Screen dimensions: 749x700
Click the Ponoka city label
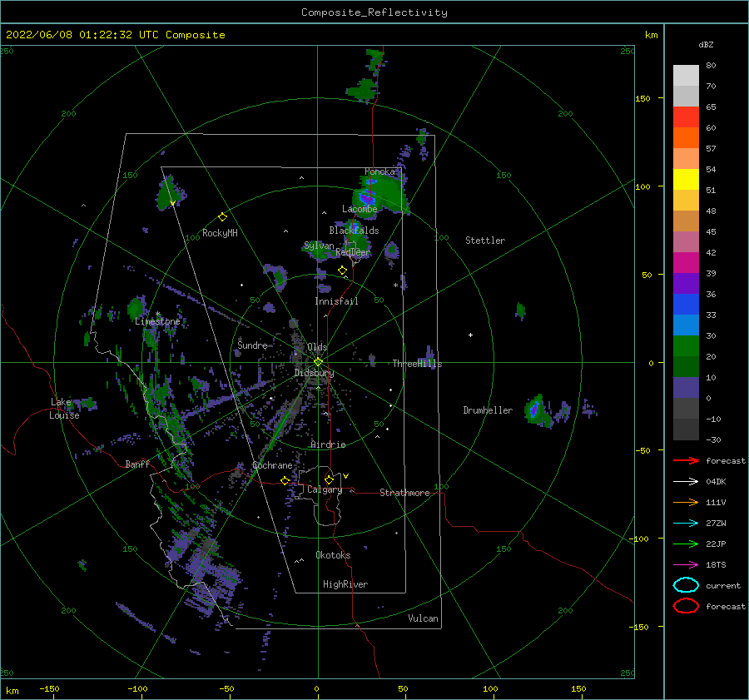[x=379, y=171]
